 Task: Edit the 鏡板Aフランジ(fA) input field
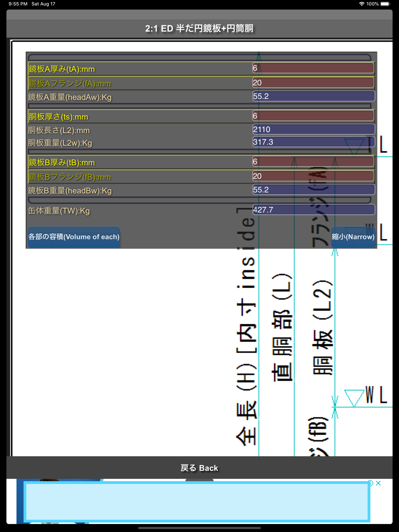click(x=313, y=83)
